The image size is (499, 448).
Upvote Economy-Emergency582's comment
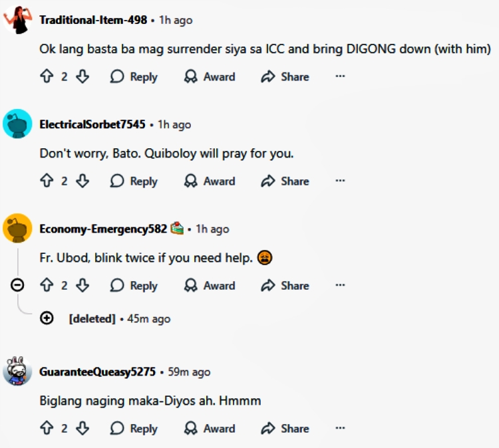[47, 285]
